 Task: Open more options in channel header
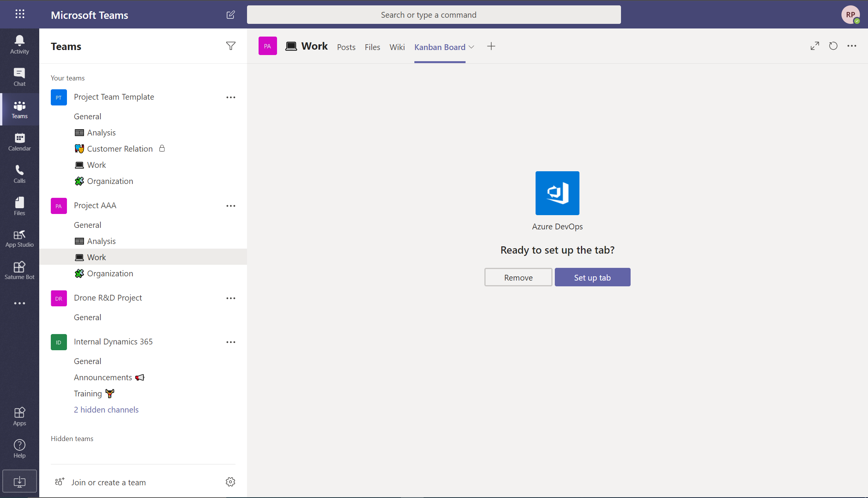[x=852, y=46]
